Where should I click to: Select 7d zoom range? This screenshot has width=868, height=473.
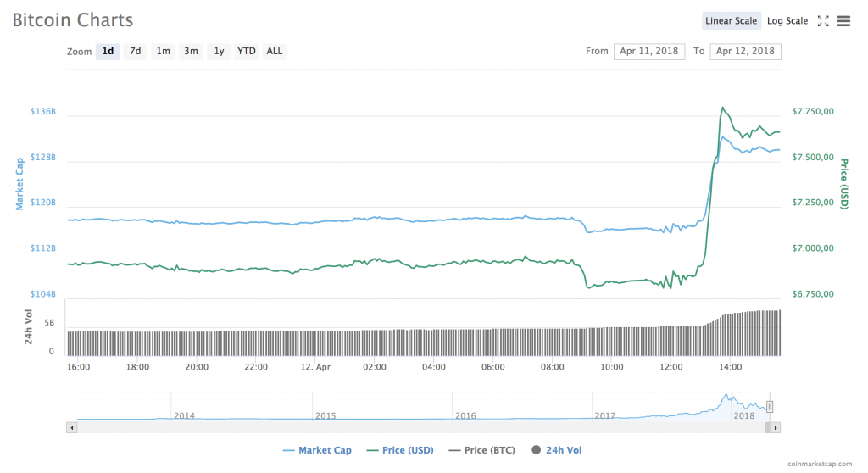(x=135, y=52)
